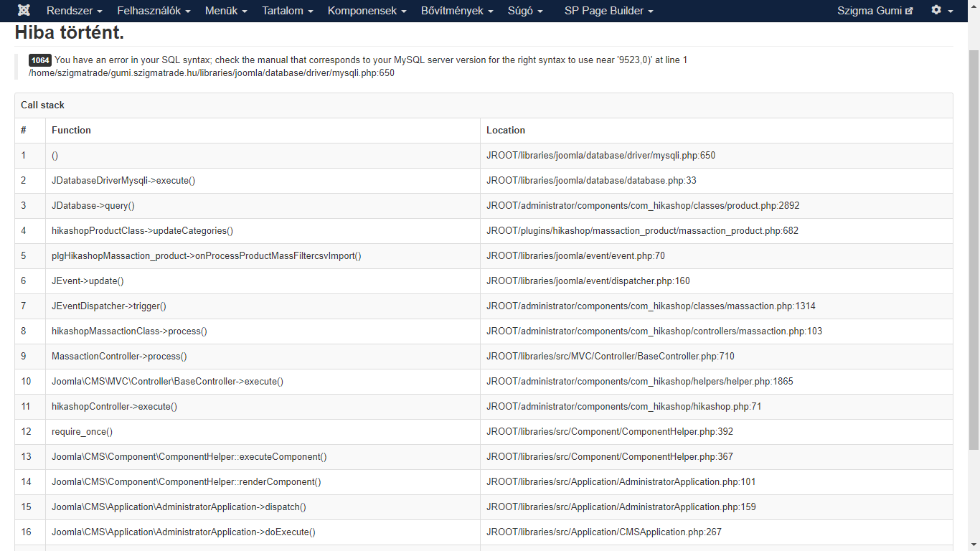Open the Tartalom menu

(288, 11)
